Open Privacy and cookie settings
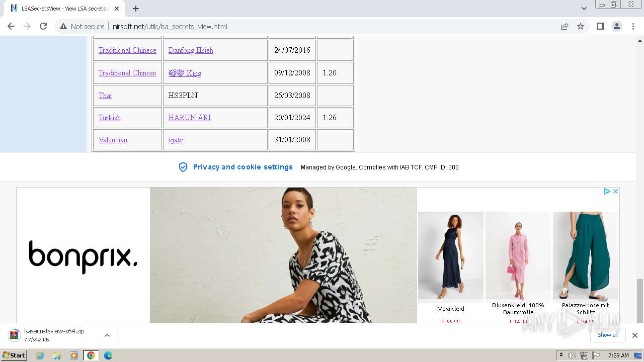 243,167
